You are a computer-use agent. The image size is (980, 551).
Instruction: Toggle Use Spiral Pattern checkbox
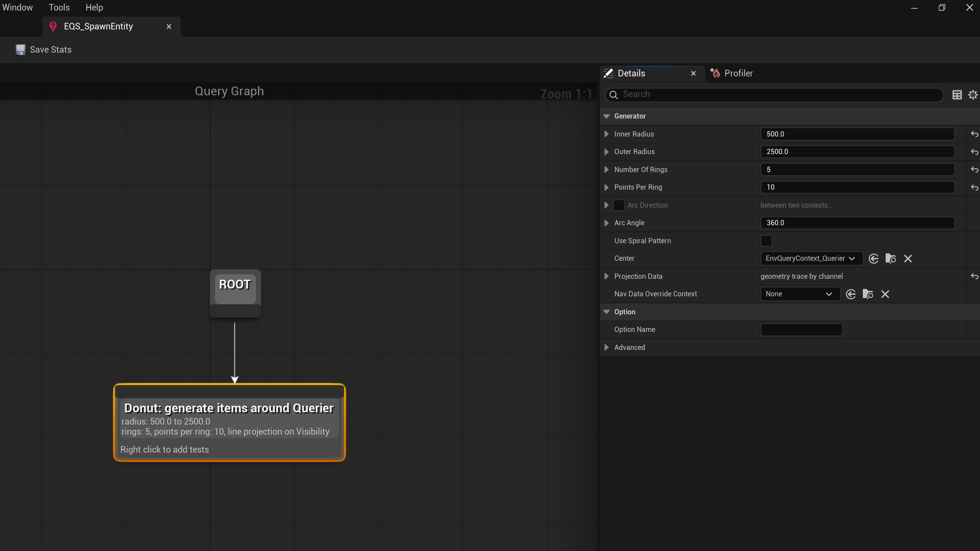pyautogui.click(x=766, y=241)
